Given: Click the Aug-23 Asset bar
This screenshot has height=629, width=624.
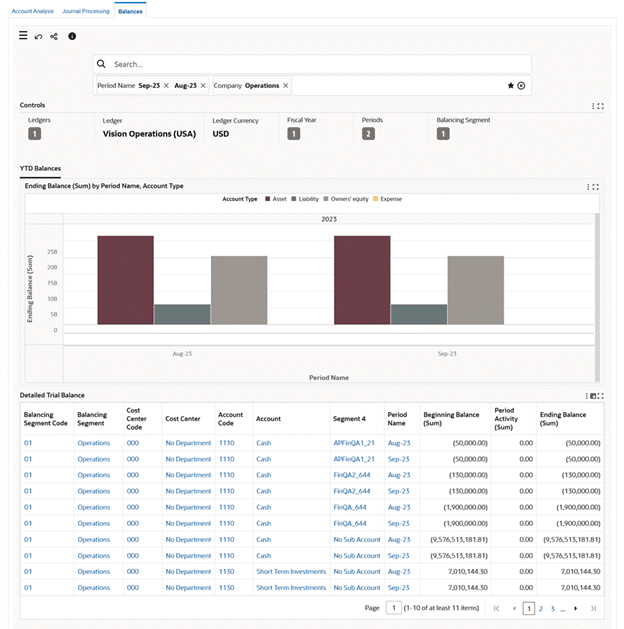Looking at the screenshot, I should coord(126,280).
